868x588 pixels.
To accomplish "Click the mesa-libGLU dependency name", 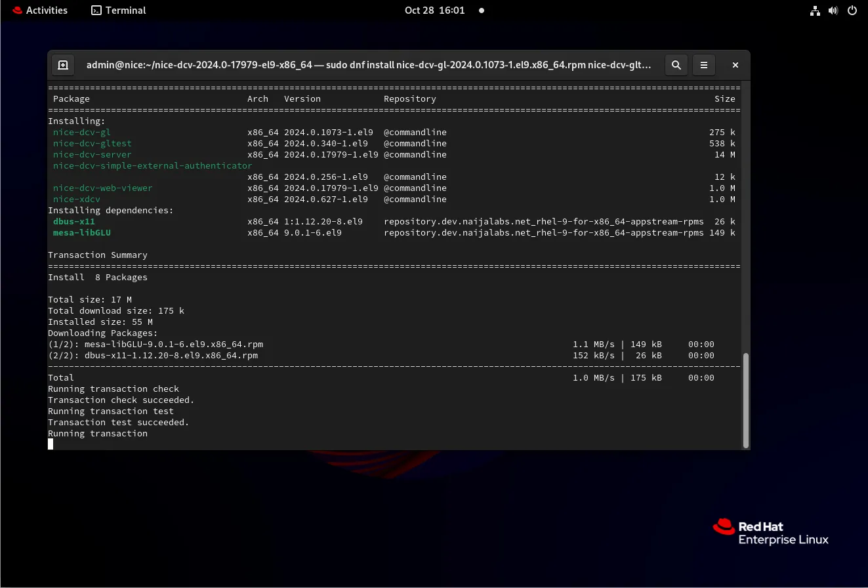I will (82, 233).
